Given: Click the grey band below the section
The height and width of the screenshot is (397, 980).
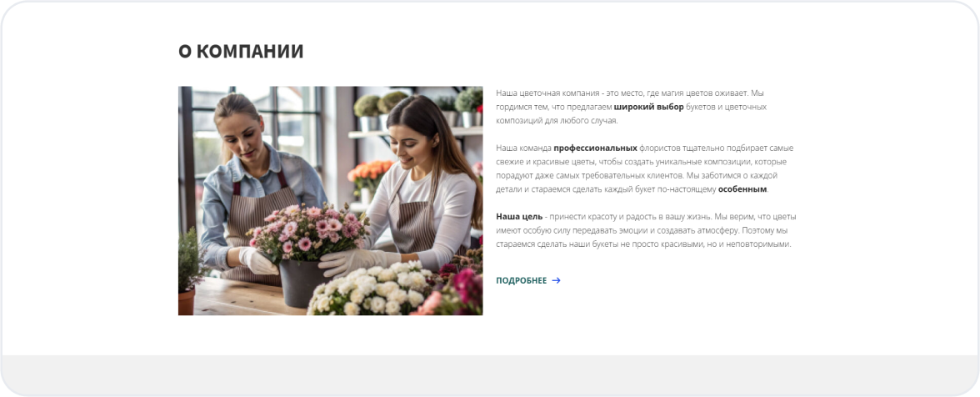Looking at the screenshot, I should [490, 375].
